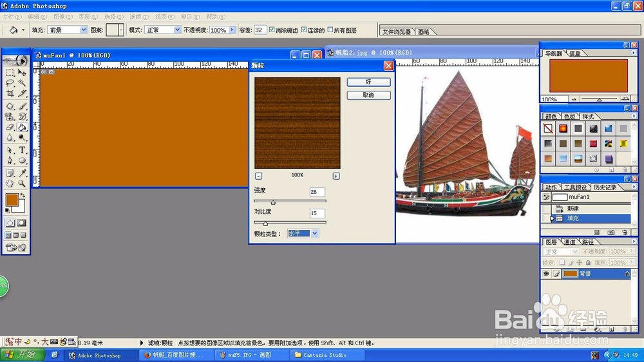Screen dimensions: 644x362
Task: Select the History Brush tool
Action: (x=22, y=117)
